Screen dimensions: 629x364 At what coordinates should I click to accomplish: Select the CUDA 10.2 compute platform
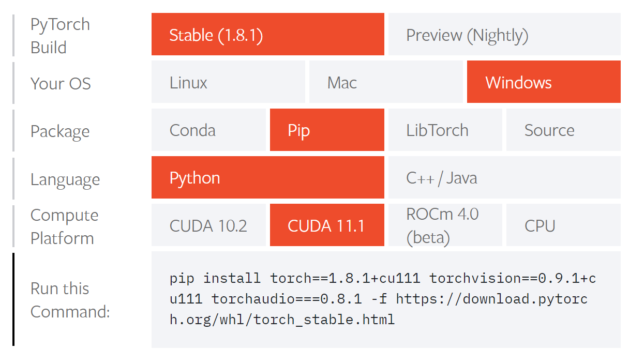coord(208,225)
